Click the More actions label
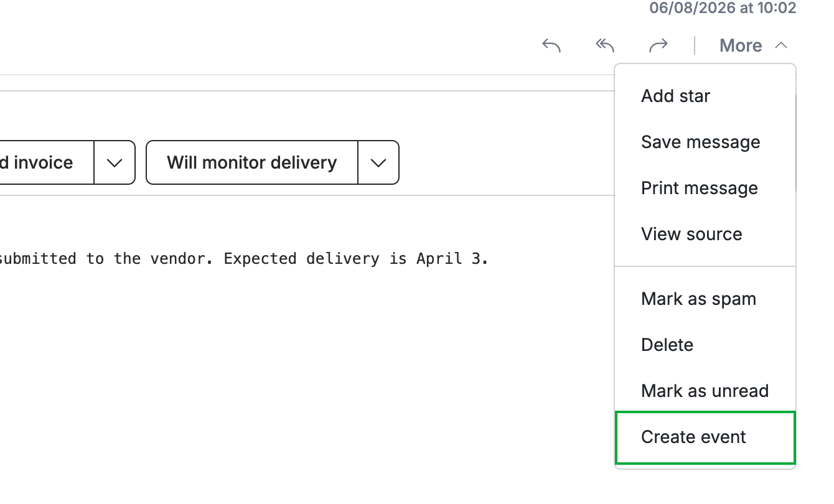The image size is (834, 504). (x=741, y=45)
